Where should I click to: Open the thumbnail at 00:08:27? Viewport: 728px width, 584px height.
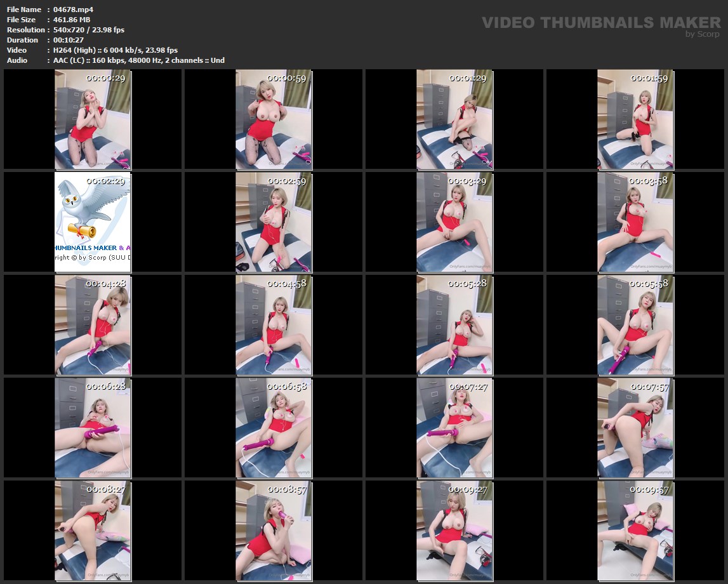(93, 530)
